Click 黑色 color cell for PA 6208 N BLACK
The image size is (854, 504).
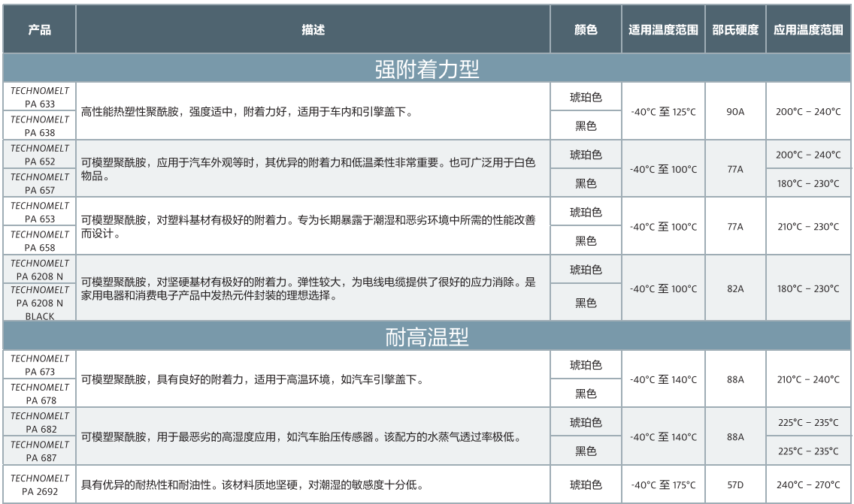tap(586, 303)
